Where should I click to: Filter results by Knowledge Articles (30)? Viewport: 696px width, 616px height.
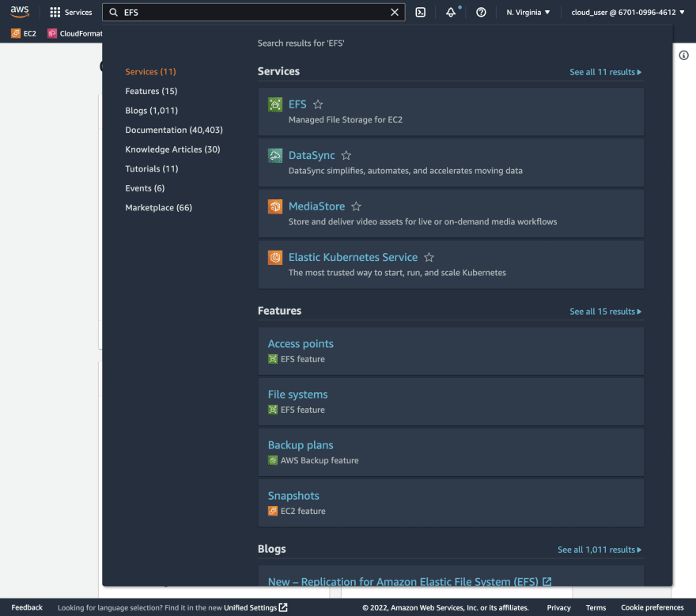pyautogui.click(x=172, y=149)
